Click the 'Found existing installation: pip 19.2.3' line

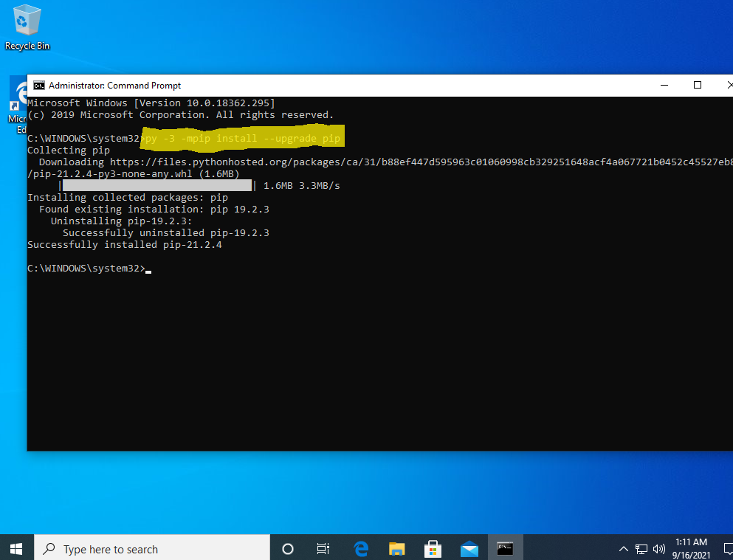(154, 210)
